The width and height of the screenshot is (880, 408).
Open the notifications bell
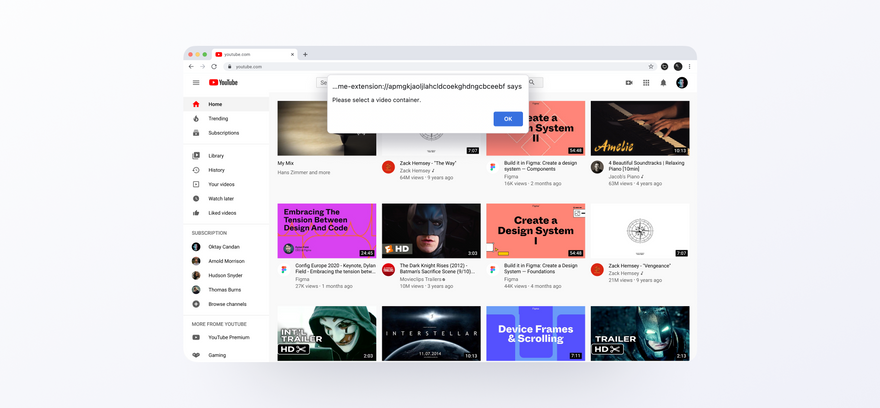663,83
